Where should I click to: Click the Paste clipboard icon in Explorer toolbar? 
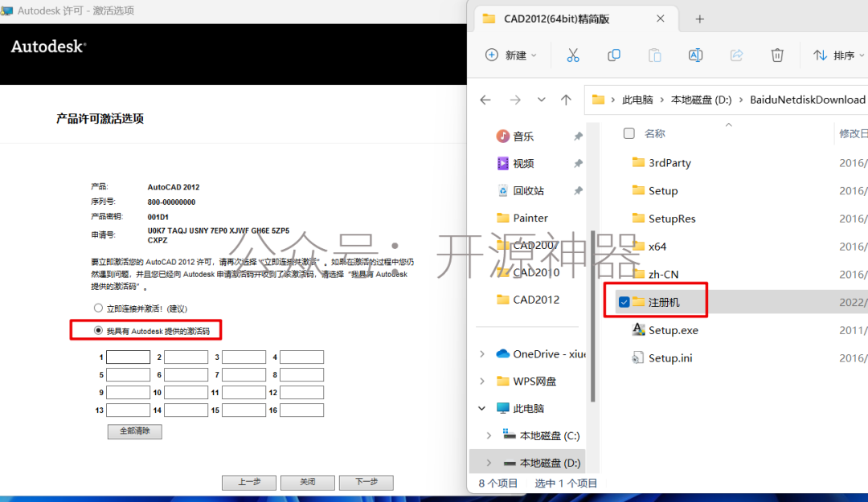coord(655,55)
